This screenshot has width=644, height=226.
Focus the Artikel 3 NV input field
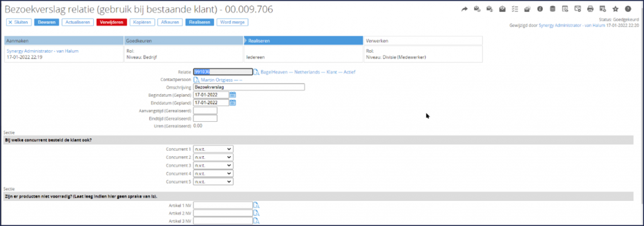[223, 221]
